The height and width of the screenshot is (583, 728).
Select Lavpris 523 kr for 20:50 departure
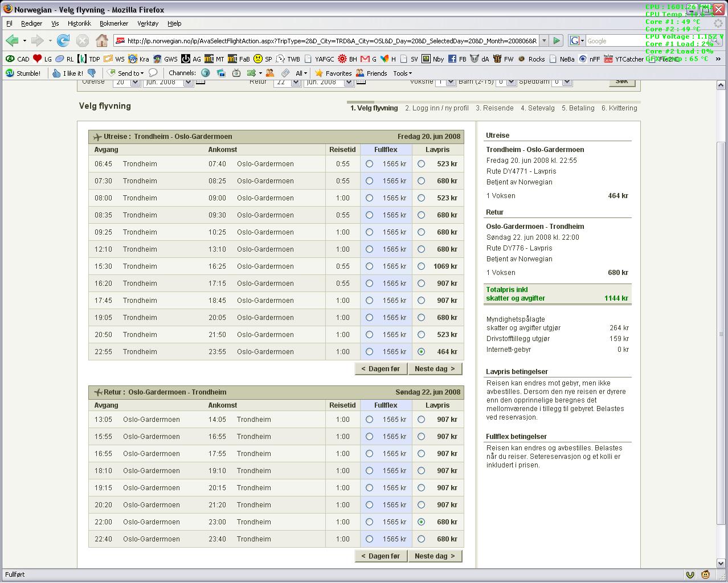pos(421,334)
